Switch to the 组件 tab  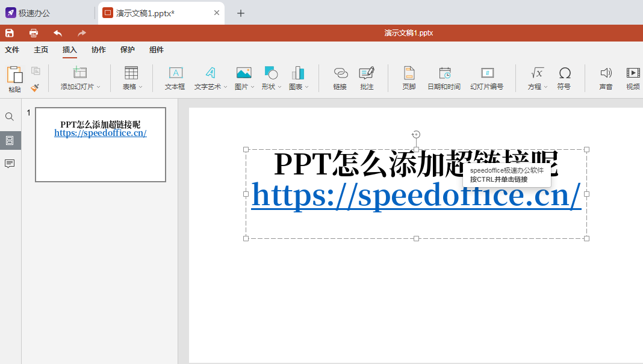157,50
